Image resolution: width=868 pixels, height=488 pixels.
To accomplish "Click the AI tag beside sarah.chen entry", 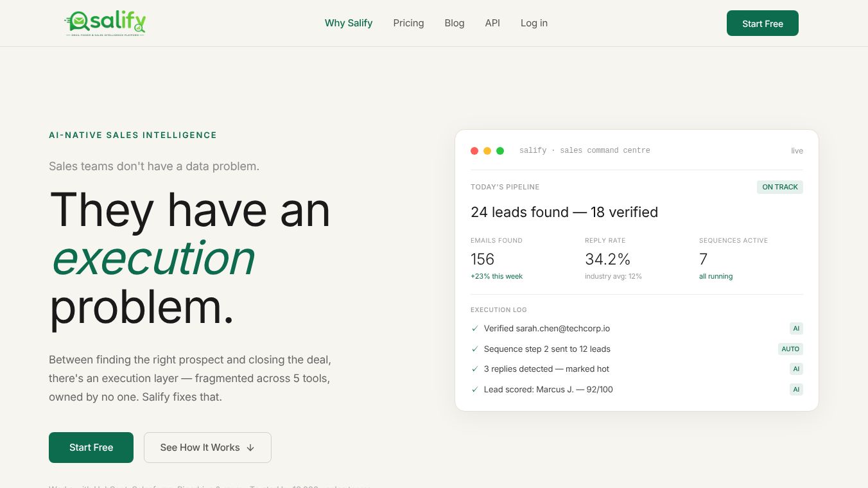I will click(796, 328).
